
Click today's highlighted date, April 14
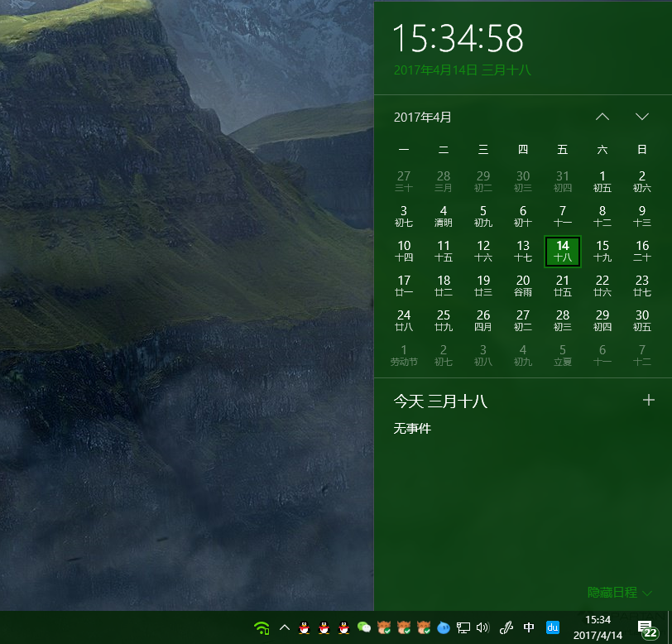(x=562, y=251)
